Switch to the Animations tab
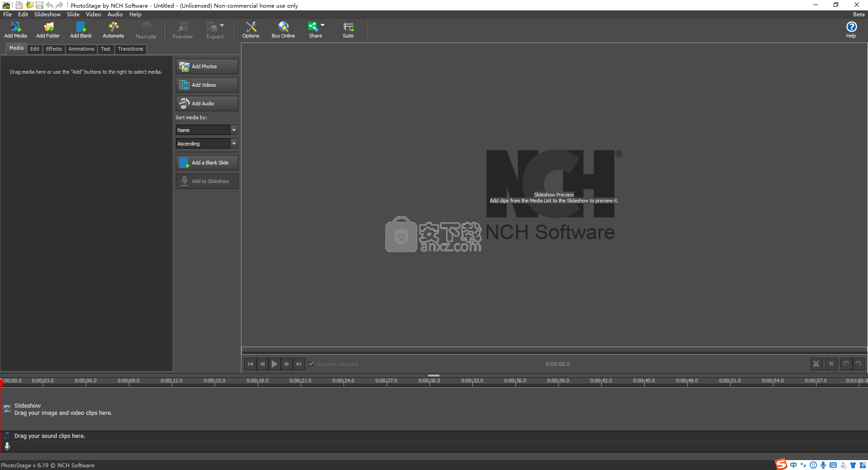The height and width of the screenshot is (470, 868). click(x=81, y=49)
